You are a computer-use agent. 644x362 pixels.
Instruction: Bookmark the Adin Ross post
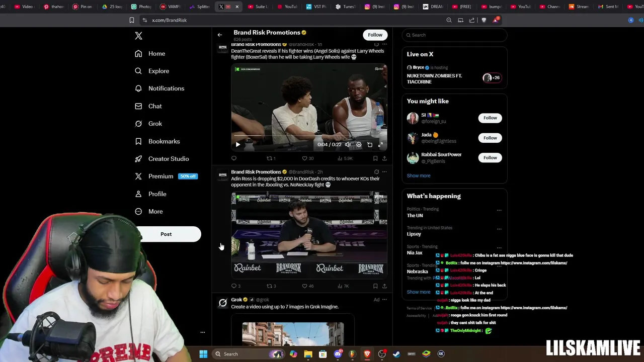tap(375, 286)
